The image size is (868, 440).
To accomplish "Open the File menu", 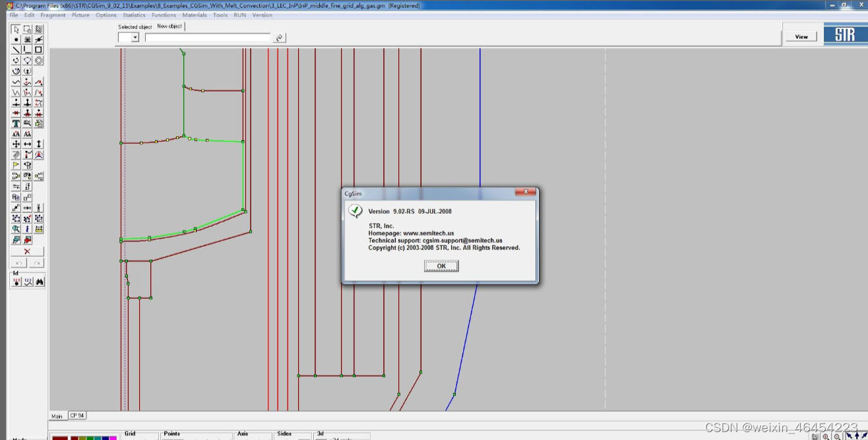I will click(x=13, y=15).
